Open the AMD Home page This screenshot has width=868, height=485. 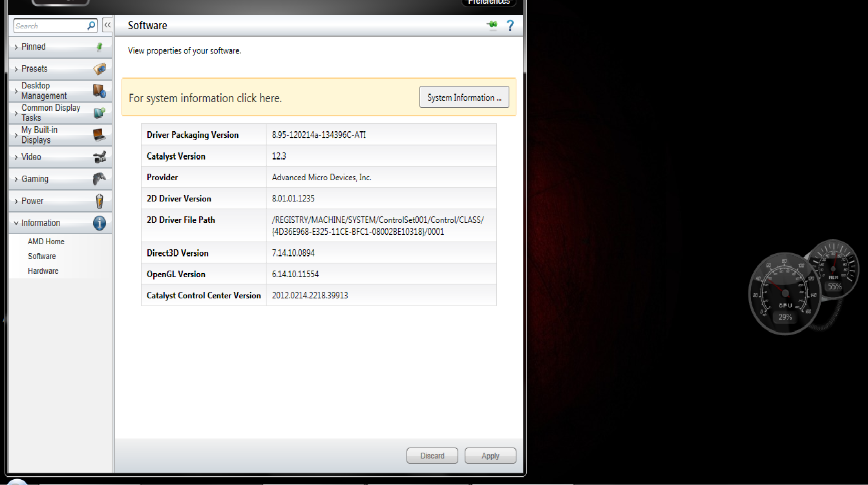coord(46,242)
